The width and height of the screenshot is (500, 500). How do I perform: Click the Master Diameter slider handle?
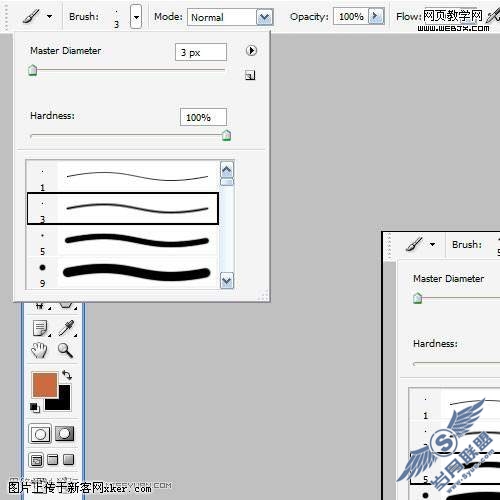(33, 70)
